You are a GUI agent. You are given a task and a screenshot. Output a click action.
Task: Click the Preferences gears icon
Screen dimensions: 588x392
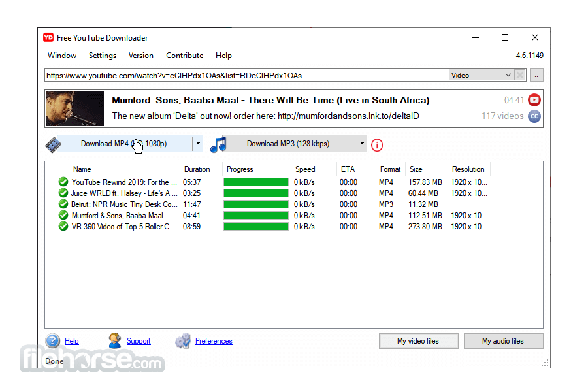[x=183, y=340]
